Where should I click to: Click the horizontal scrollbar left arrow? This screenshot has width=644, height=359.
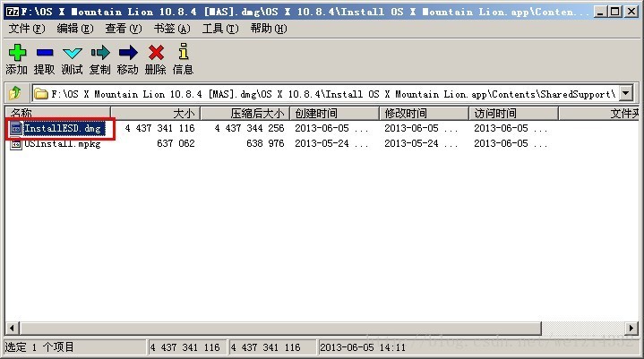point(12,328)
